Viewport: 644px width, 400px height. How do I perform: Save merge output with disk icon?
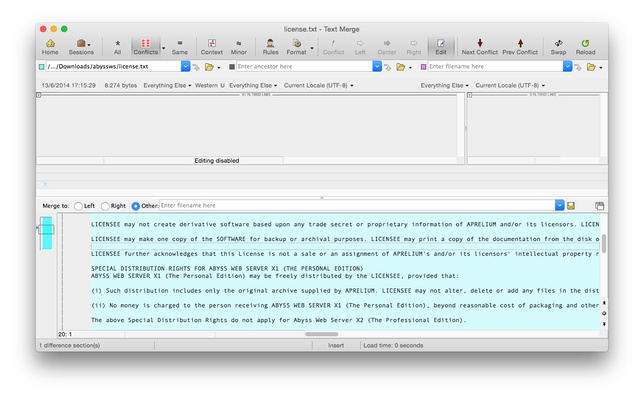571,206
